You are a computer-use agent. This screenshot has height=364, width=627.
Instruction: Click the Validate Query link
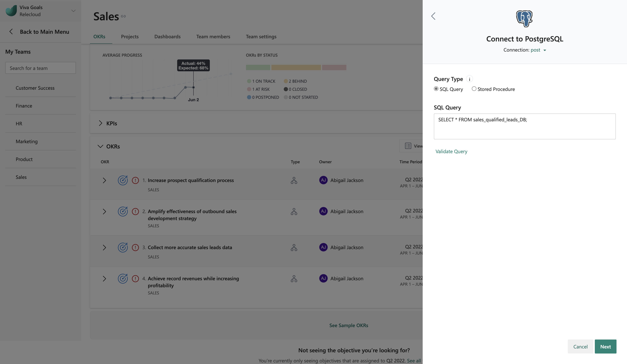(451, 151)
